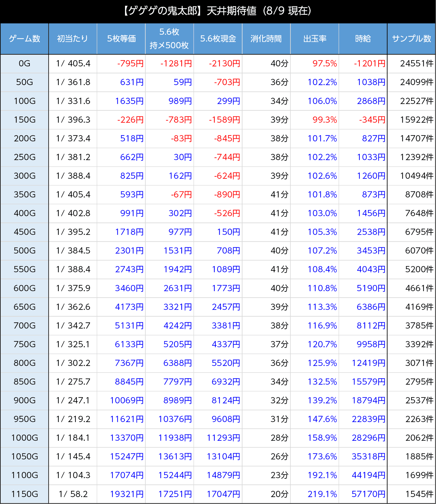The height and width of the screenshot is (504, 436).
Task: Click the 2301円 cell in 500G row
Action: (121, 251)
